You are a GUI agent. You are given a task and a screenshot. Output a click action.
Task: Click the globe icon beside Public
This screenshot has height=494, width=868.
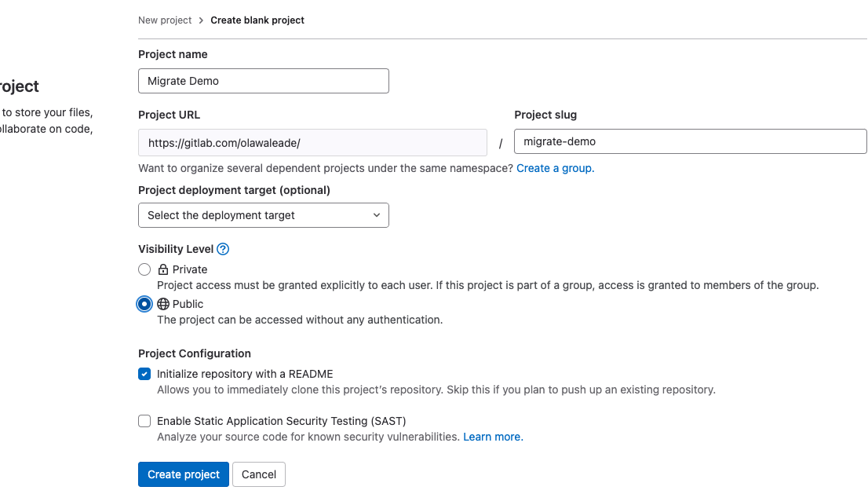coord(164,304)
